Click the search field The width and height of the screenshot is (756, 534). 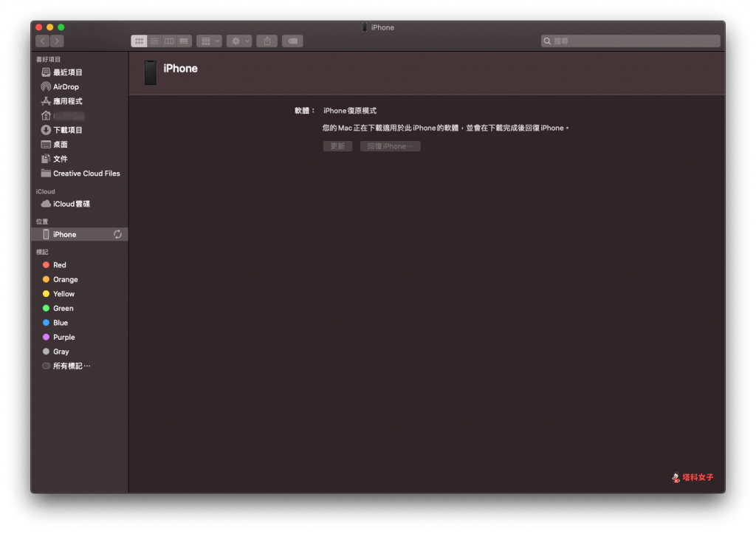(x=630, y=41)
